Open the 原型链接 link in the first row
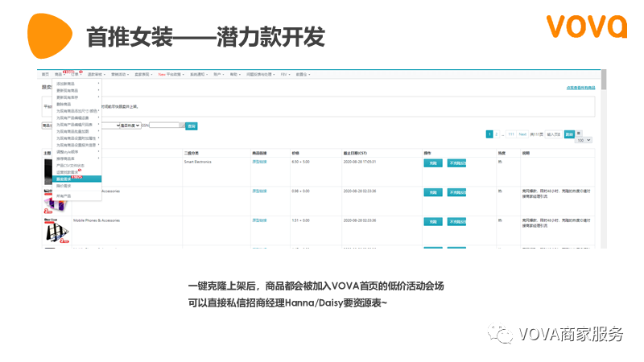The height and width of the screenshot is (362, 644). [x=259, y=162]
